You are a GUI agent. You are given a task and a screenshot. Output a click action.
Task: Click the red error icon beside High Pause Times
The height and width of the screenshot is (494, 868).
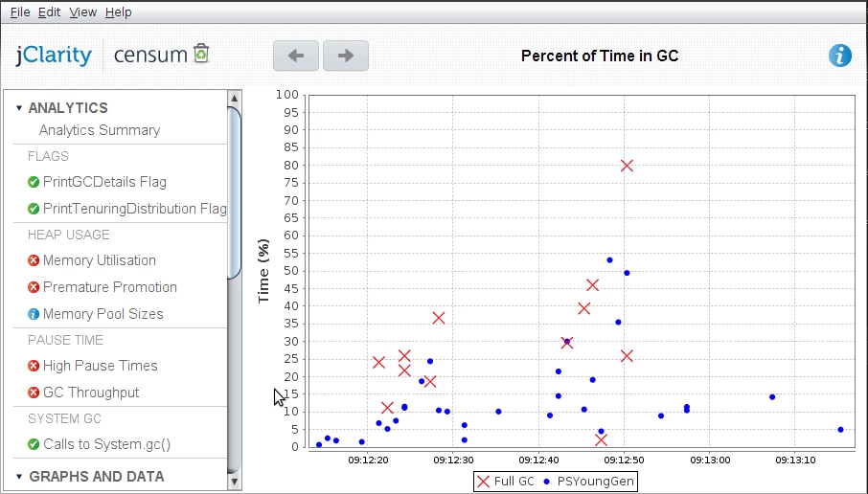pos(34,366)
